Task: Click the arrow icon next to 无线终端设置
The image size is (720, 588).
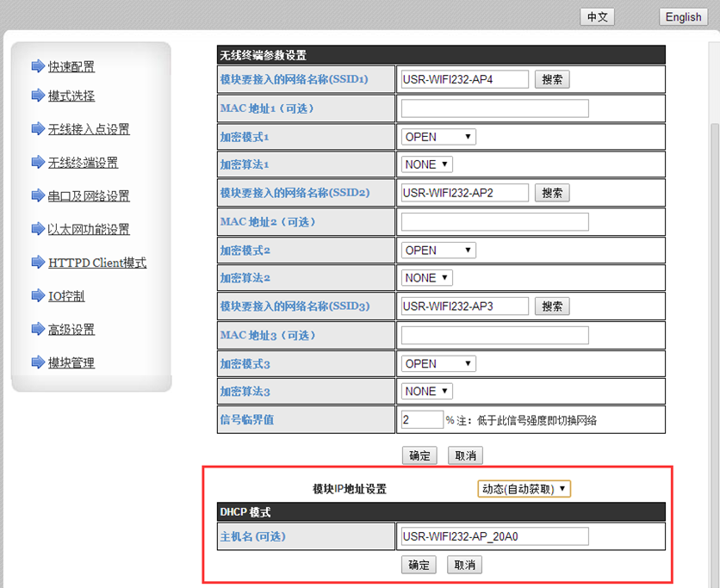Action: point(37,162)
